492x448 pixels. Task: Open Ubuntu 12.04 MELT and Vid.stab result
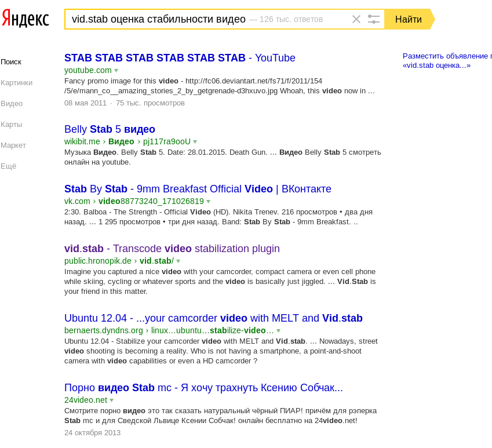point(213,318)
